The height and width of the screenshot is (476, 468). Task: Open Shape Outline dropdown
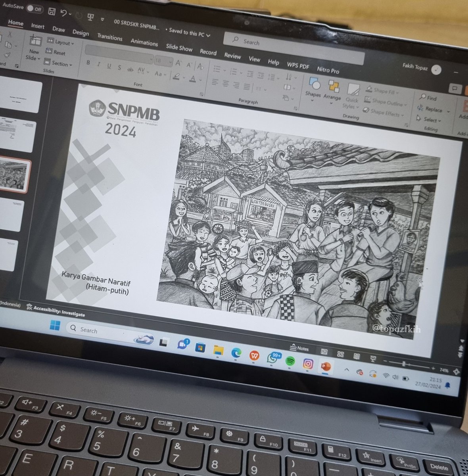(x=386, y=102)
